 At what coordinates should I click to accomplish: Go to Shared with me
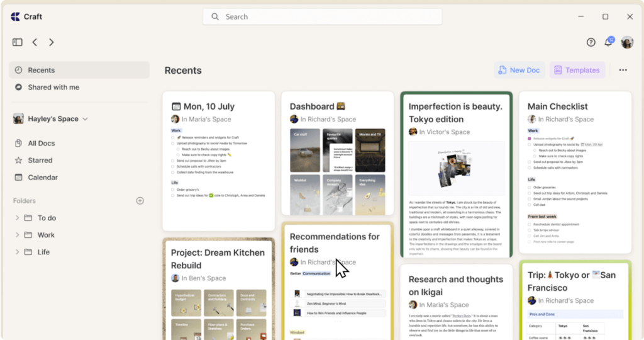(53, 88)
